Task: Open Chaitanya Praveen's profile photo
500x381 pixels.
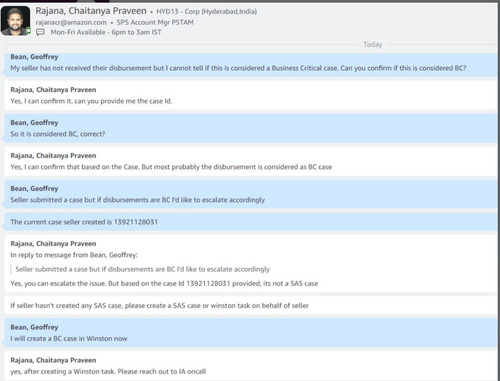Action: point(15,21)
